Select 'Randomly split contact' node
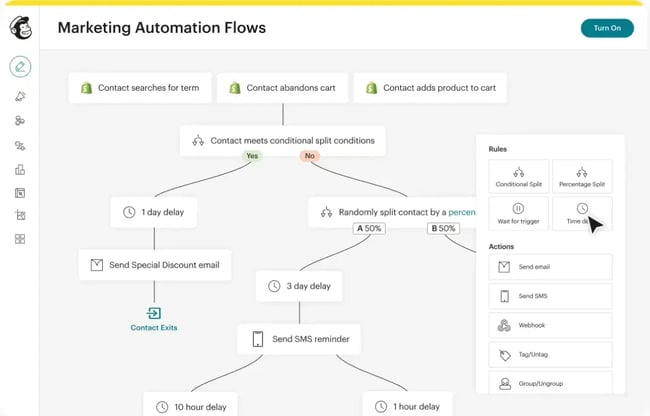650x416 pixels. pos(392,212)
